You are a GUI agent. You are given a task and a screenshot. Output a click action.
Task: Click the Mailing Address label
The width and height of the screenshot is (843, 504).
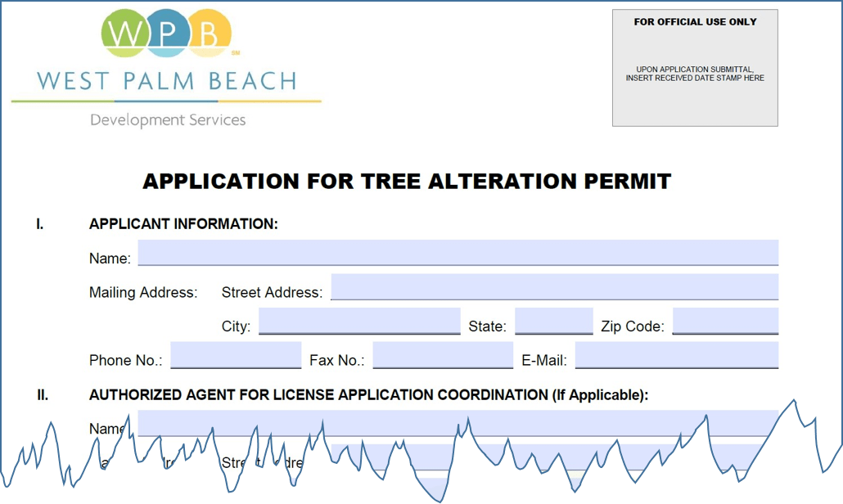[x=143, y=293]
